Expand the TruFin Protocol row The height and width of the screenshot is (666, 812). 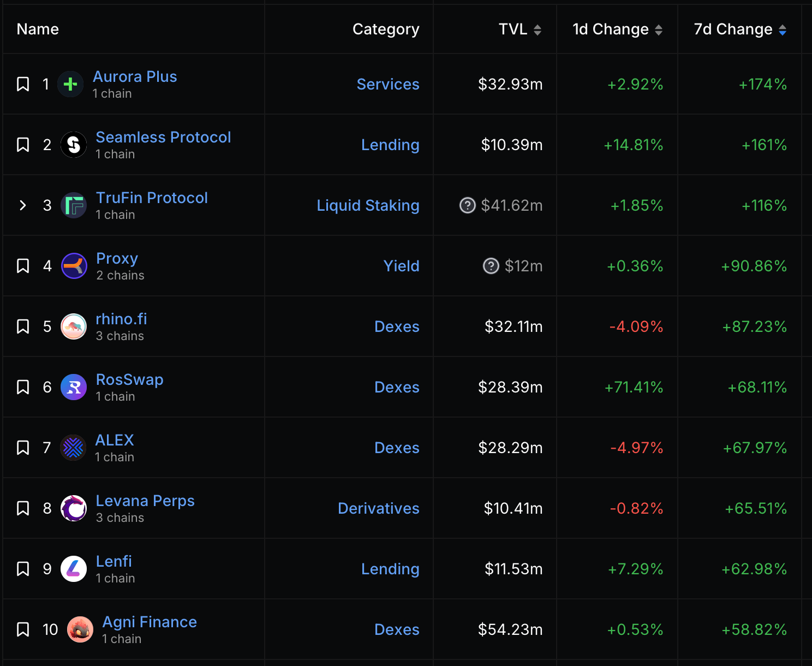tap(23, 205)
